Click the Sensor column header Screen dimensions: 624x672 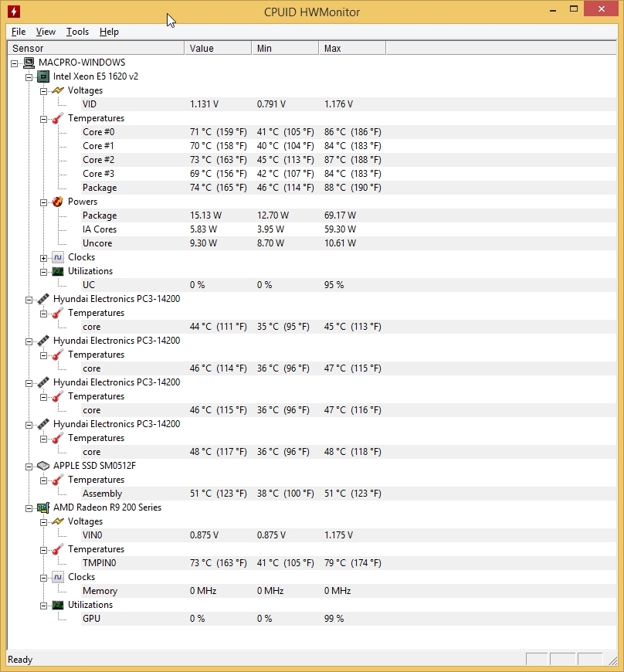pos(96,49)
